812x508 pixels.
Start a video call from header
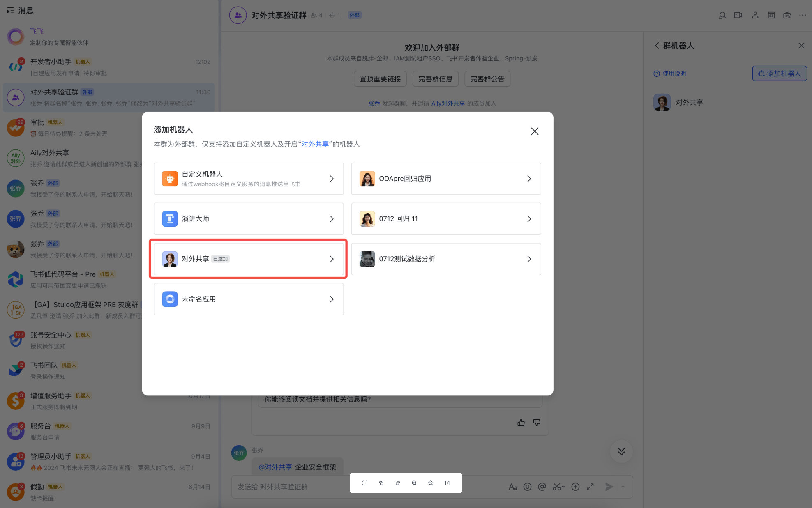pyautogui.click(x=738, y=15)
